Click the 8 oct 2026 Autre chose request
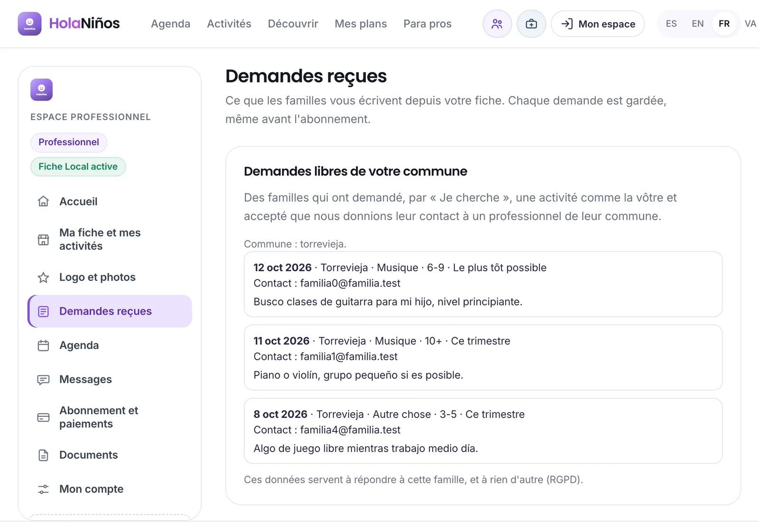Viewport: 759px width, 532px height. (x=483, y=431)
